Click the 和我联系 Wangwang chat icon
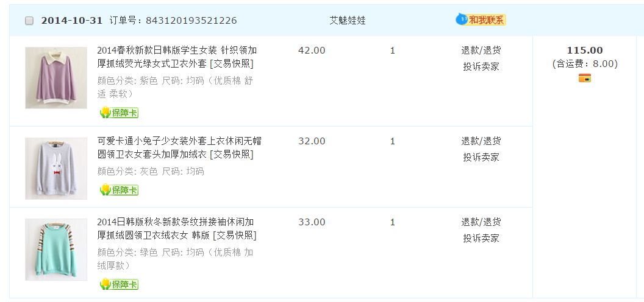 click(x=481, y=20)
